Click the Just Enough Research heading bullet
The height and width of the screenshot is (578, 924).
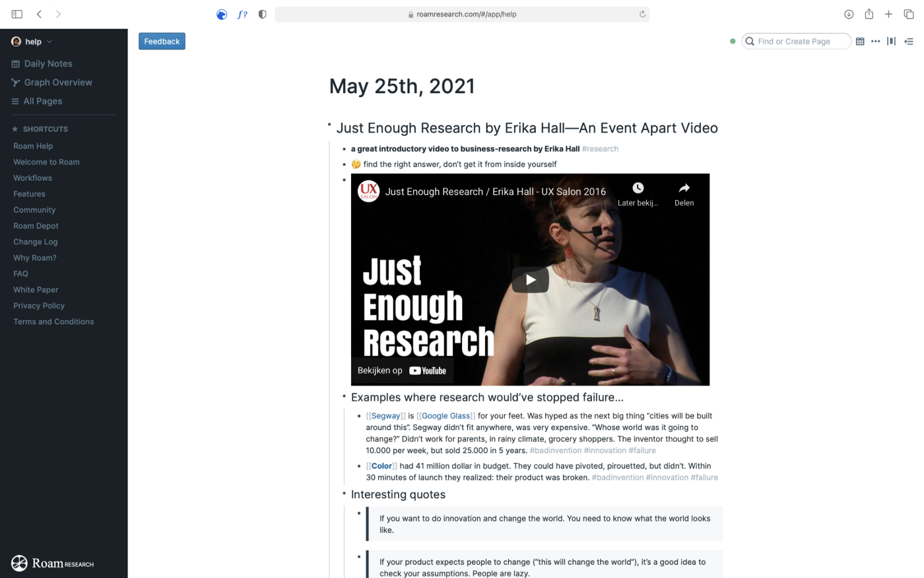pyautogui.click(x=329, y=125)
